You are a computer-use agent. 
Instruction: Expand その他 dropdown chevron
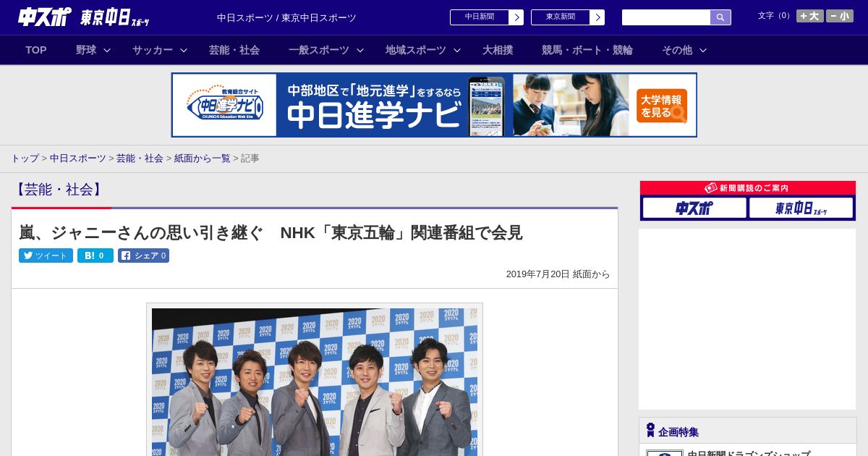tap(703, 50)
